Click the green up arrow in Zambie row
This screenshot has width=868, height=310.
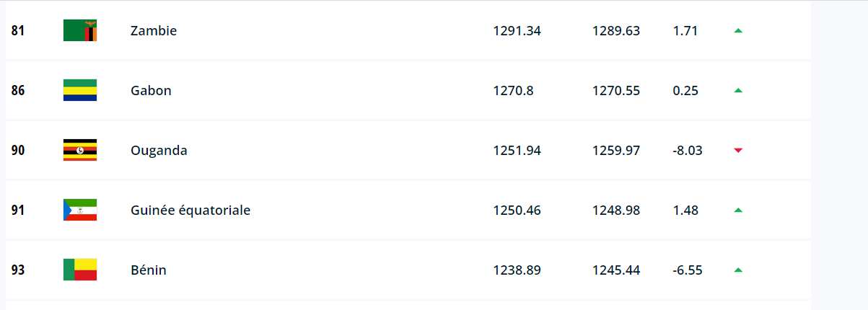click(738, 31)
